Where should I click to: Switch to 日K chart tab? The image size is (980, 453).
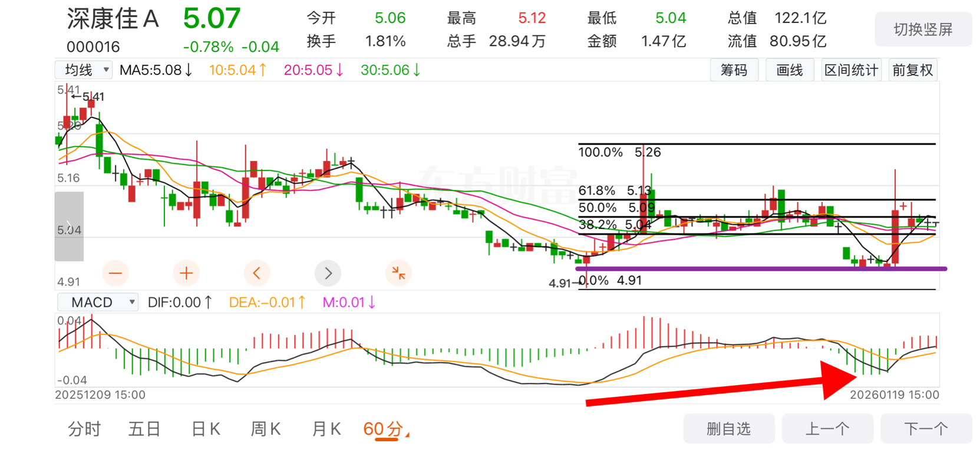206,429
